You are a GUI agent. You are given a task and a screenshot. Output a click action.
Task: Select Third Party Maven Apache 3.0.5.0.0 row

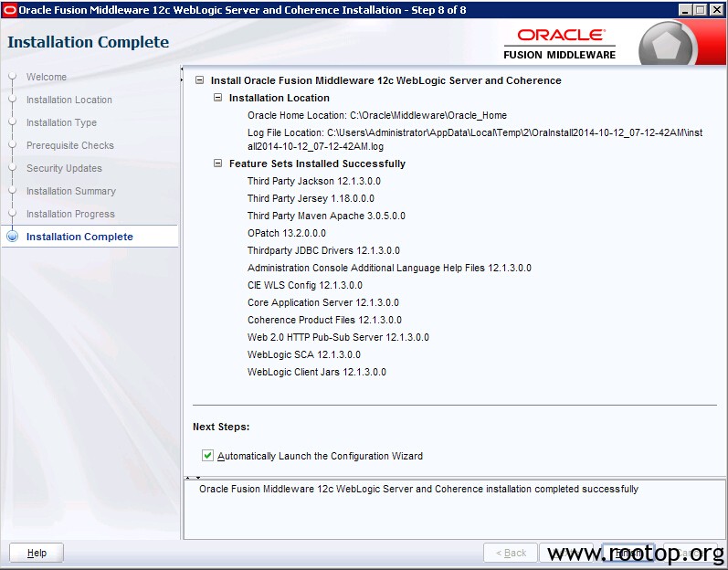326,216
